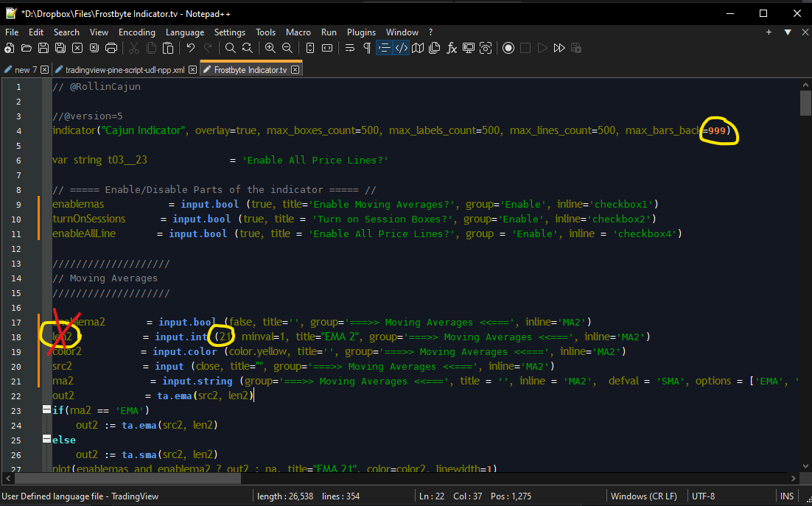Open the View menu

tap(99, 32)
